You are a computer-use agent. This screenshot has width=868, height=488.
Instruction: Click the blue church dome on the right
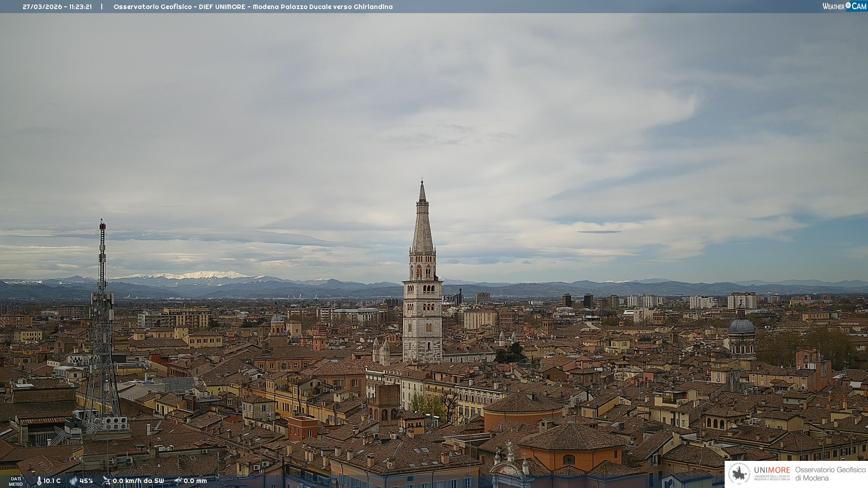741,326
